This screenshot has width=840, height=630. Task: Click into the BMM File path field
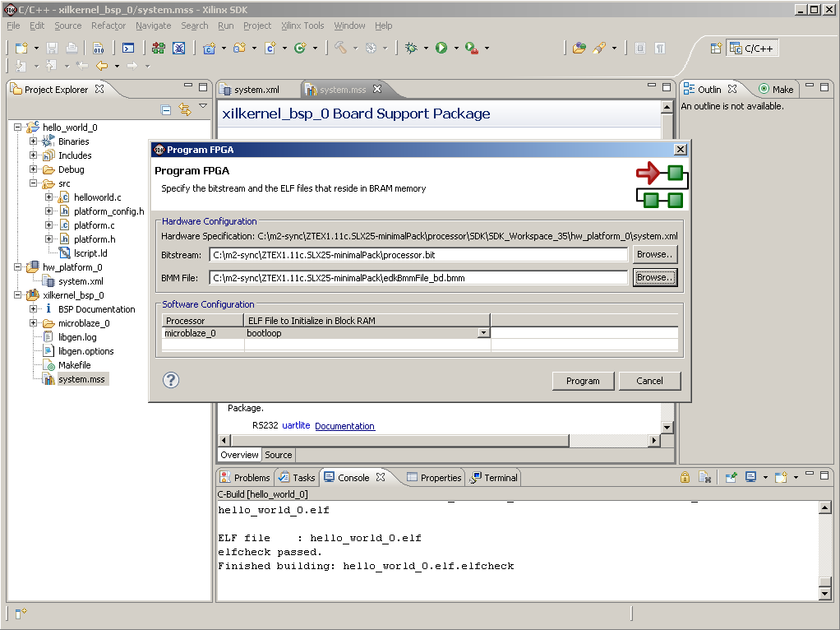point(418,278)
